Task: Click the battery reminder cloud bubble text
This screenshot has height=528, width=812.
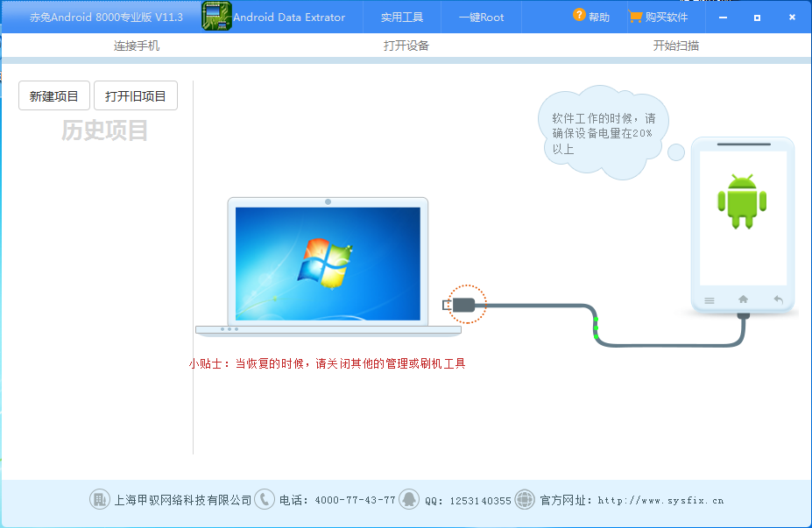Action: point(604,134)
